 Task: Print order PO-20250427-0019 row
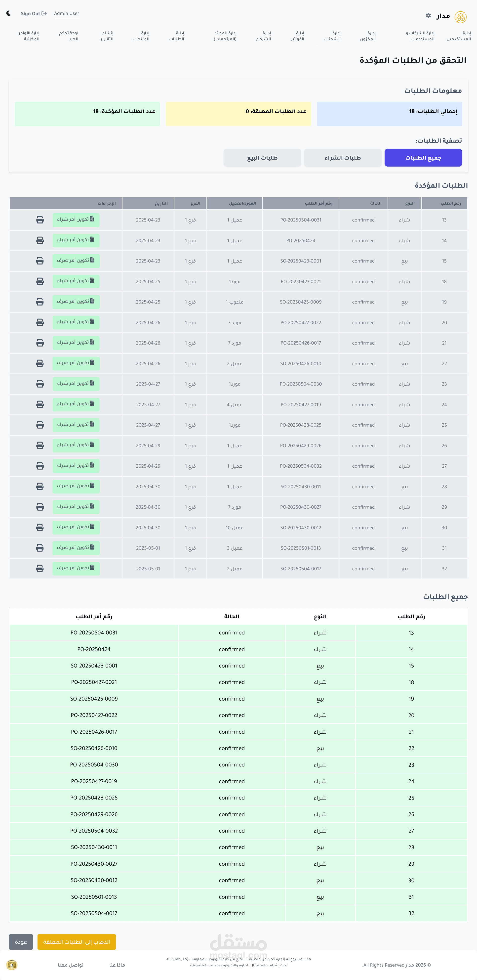pos(40,404)
